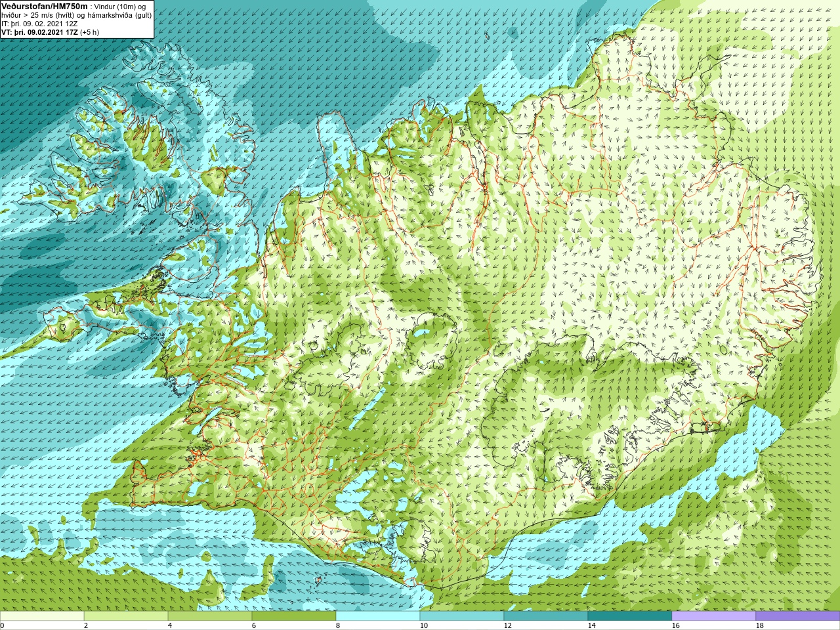Click the "0" tick label on the scale
The image size is (840, 630).
[2, 625]
